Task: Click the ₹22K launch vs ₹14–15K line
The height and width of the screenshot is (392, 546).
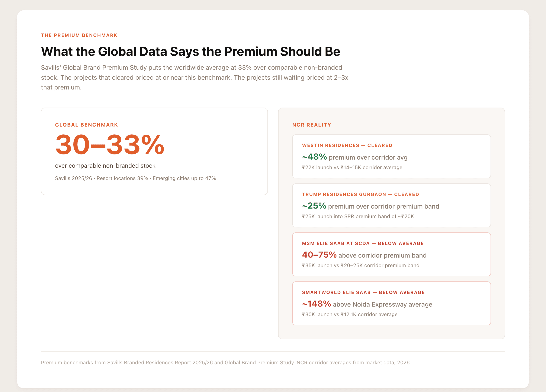Action: click(352, 167)
